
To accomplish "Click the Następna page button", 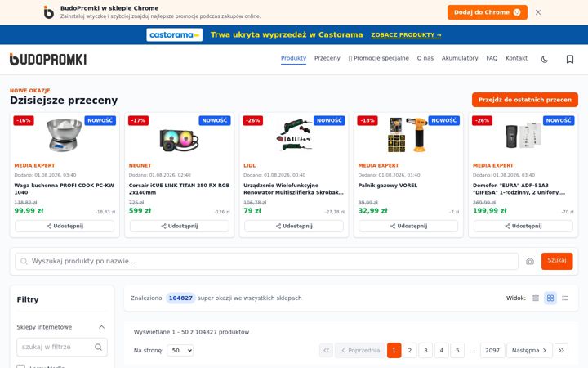I will (529, 350).
